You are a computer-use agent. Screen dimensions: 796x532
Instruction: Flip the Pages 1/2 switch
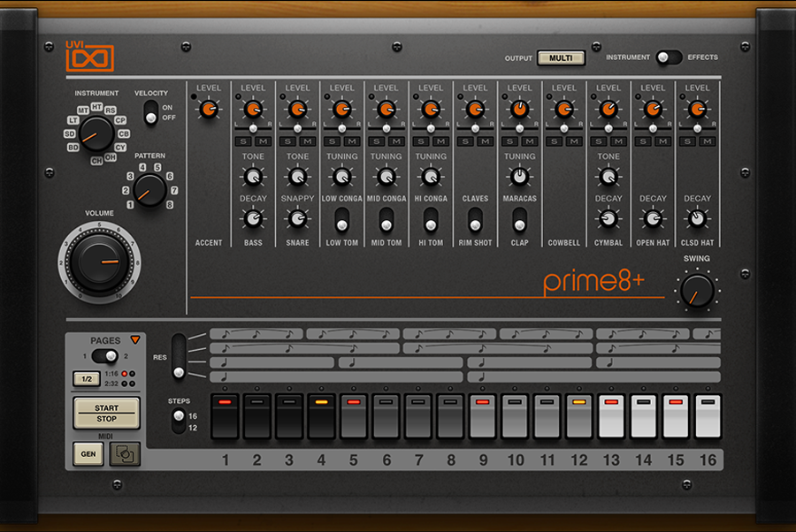click(105, 356)
